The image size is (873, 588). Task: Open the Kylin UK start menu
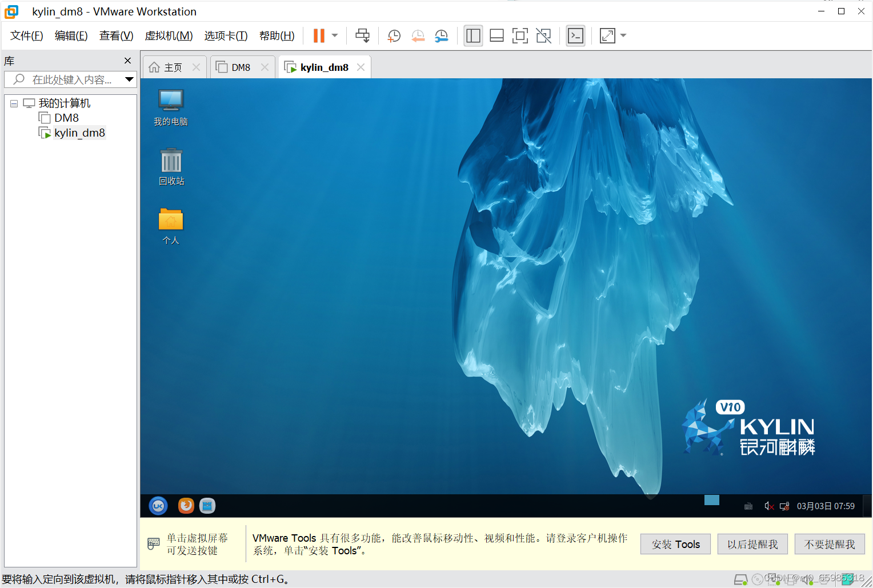click(x=158, y=506)
